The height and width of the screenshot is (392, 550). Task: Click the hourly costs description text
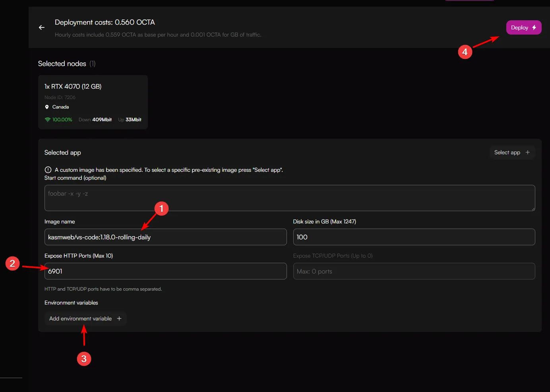pyautogui.click(x=158, y=35)
